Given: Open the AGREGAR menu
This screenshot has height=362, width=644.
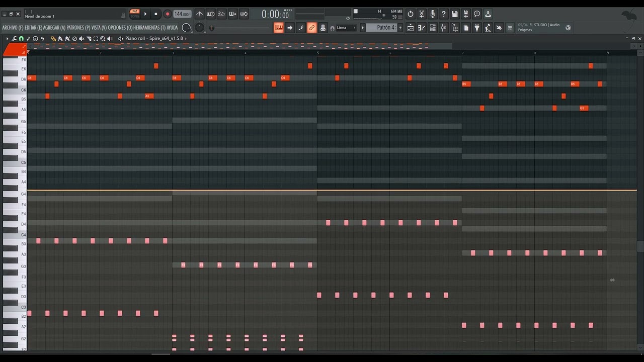Looking at the screenshot, I should click(54, 28).
